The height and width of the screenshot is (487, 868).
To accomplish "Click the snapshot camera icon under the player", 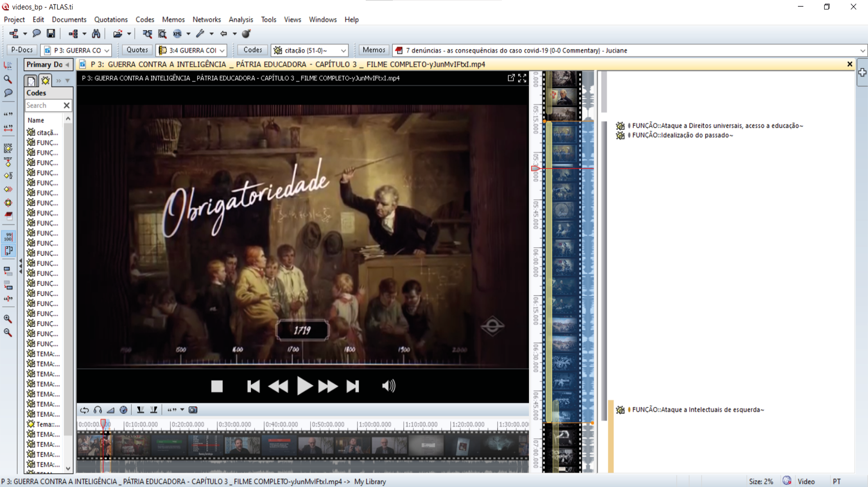I will coord(193,410).
